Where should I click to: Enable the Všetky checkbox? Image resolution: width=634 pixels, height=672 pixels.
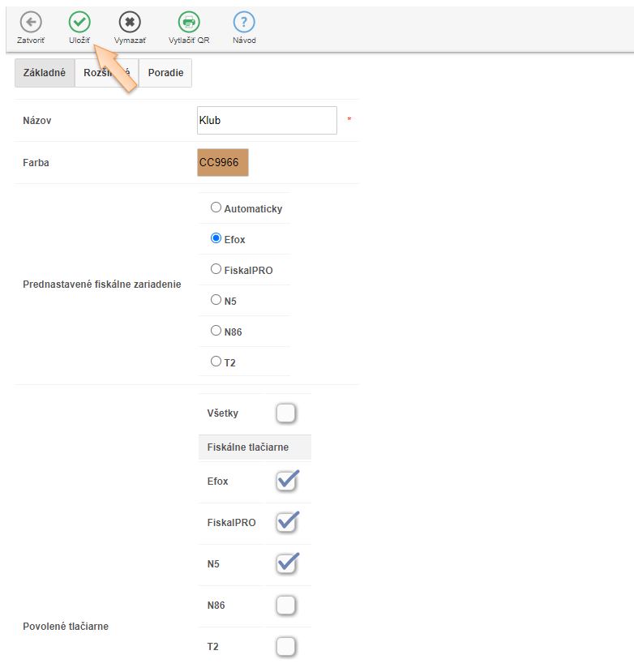coord(285,414)
